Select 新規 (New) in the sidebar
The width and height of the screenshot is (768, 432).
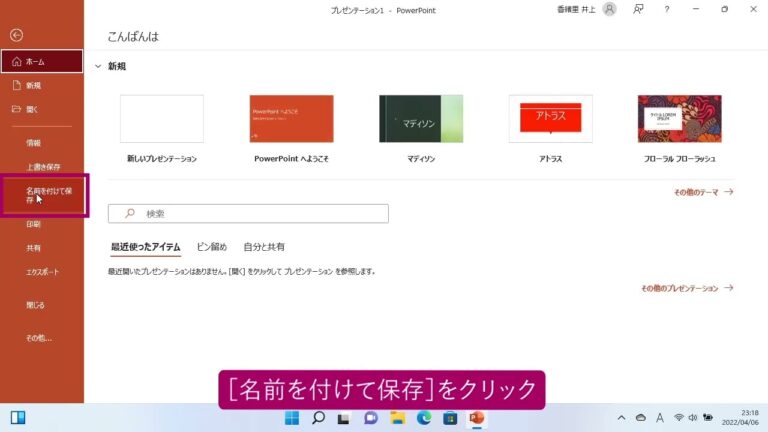pyautogui.click(x=33, y=85)
